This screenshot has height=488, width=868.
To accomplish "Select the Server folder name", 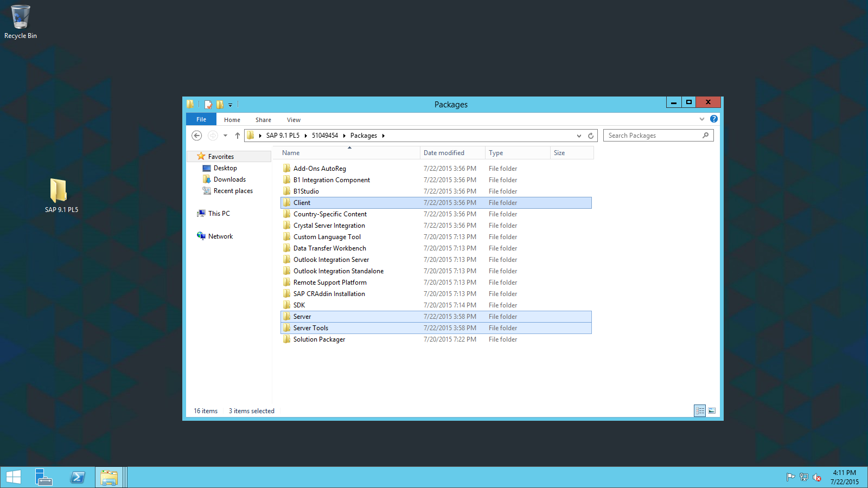I will 302,317.
